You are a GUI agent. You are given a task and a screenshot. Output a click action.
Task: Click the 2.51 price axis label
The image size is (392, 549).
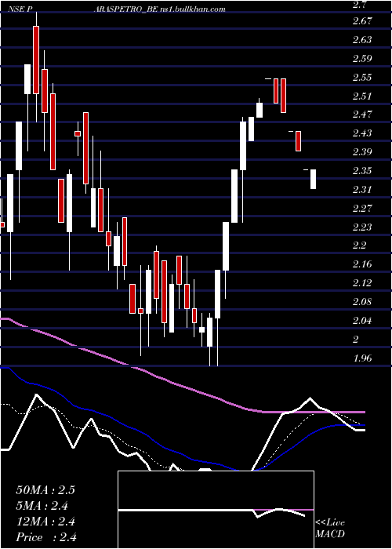point(362,96)
